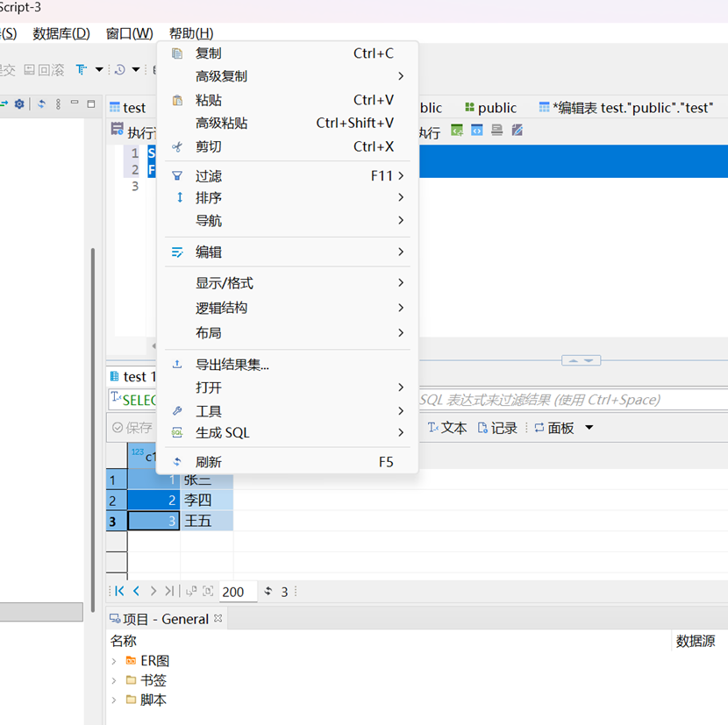Click the refresh row count icon
This screenshot has height=725, width=728.
tap(268, 592)
